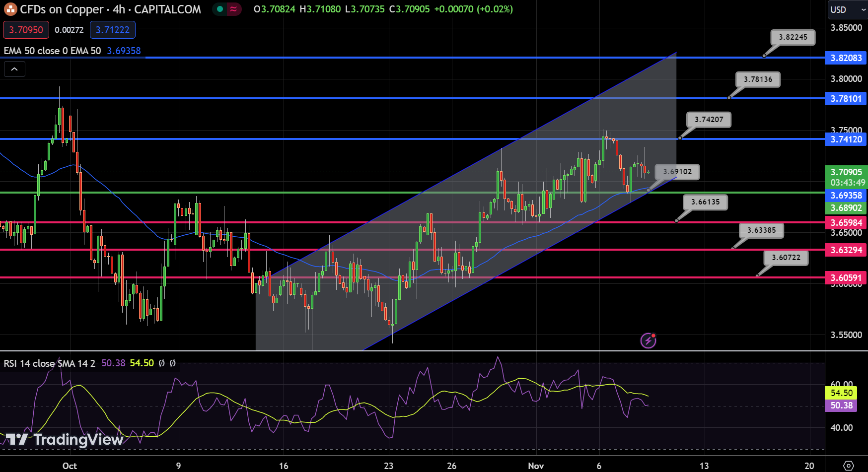
Task: Click the purple 50.38 RSI axis tag
Action: [x=841, y=405]
